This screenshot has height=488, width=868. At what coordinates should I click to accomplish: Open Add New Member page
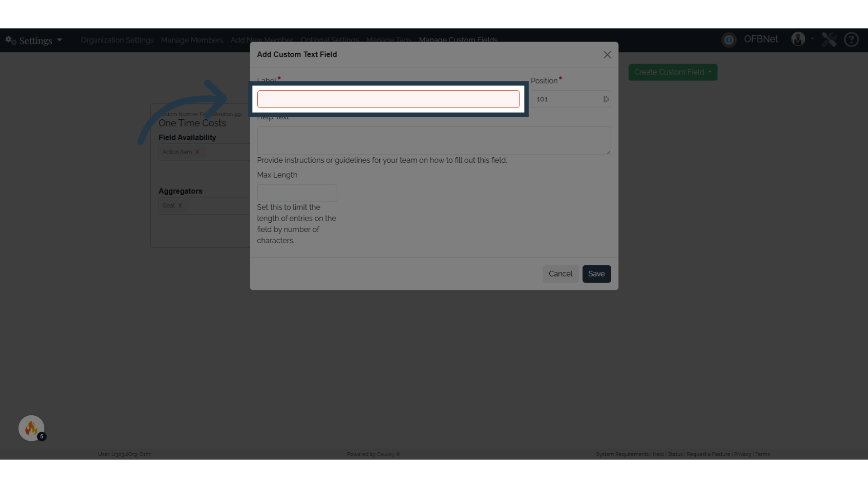262,40
